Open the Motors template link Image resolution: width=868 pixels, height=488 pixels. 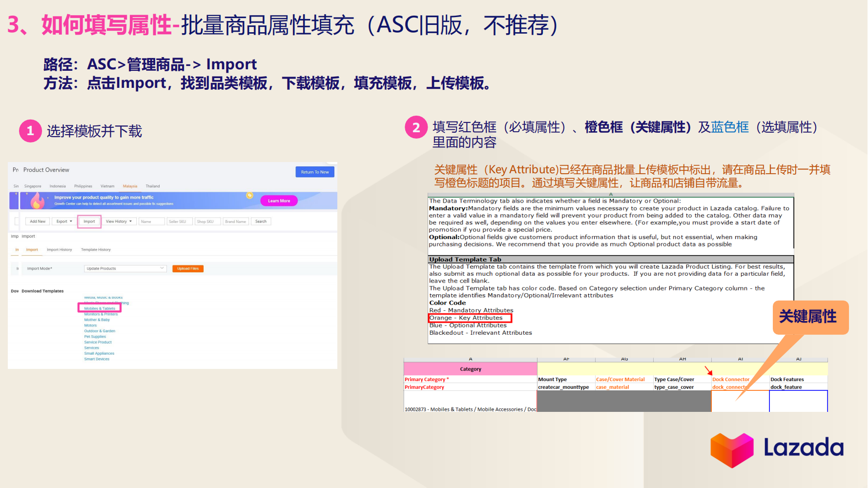90,325
